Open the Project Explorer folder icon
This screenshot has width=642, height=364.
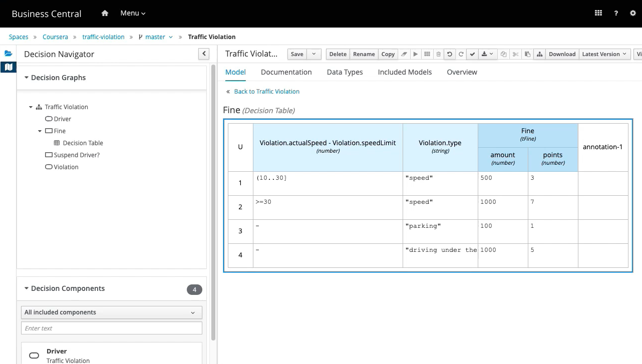9,54
